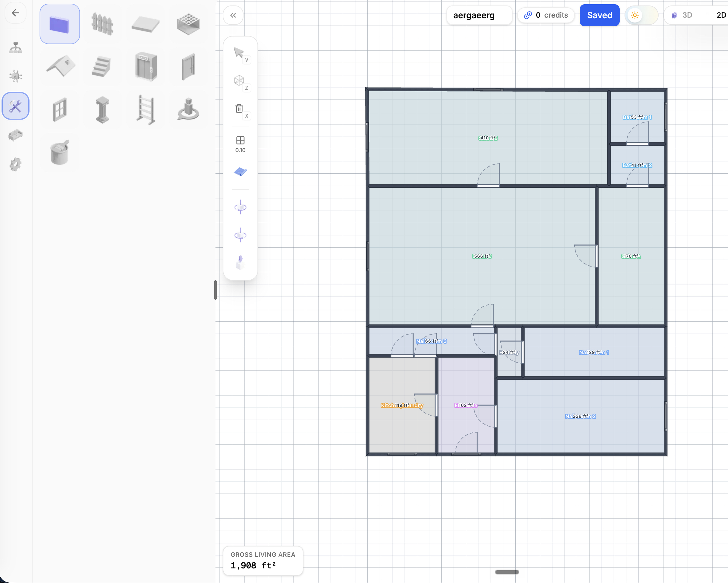The image size is (728, 583).
Task: Collapse the left tool panel
Action: (x=233, y=15)
